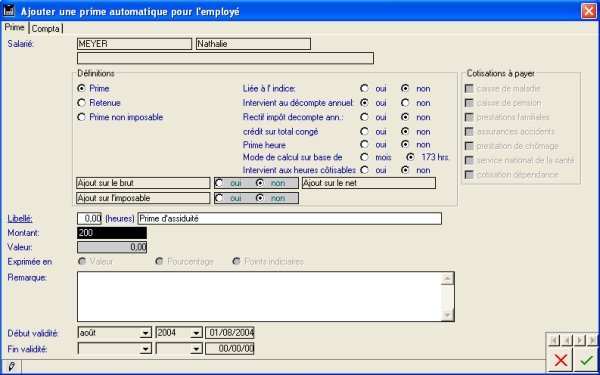This screenshot has width=600, height=375.
Task: Choose Prime non imposable radio option
Action: (81, 117)
